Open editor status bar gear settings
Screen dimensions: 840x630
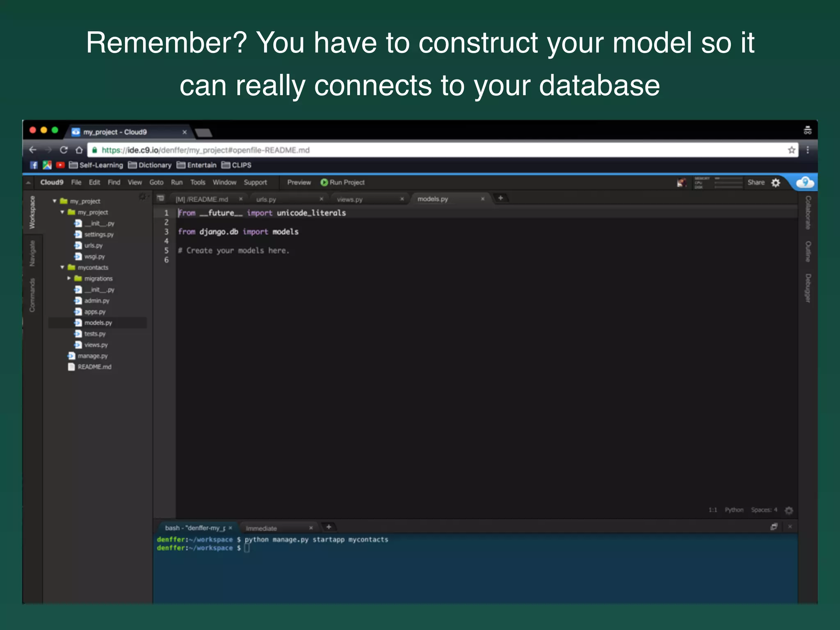pyautogui.click(x=789, y=510)
